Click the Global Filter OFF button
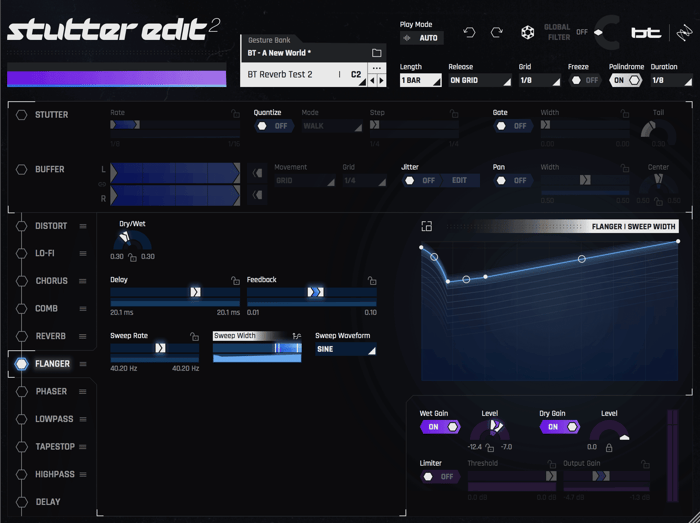700x523 pixels. click(x=582, y=32)
